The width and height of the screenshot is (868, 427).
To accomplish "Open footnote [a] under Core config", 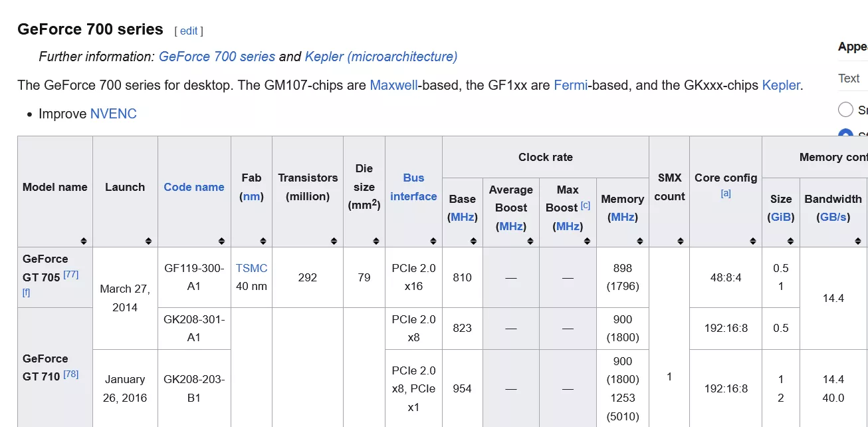I will coord(726,193).
